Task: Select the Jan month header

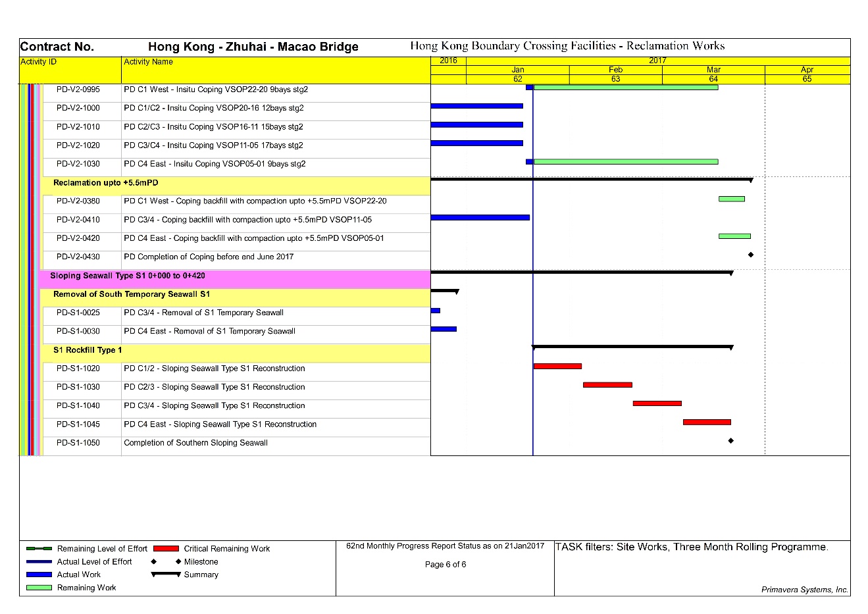Action: 518,70
